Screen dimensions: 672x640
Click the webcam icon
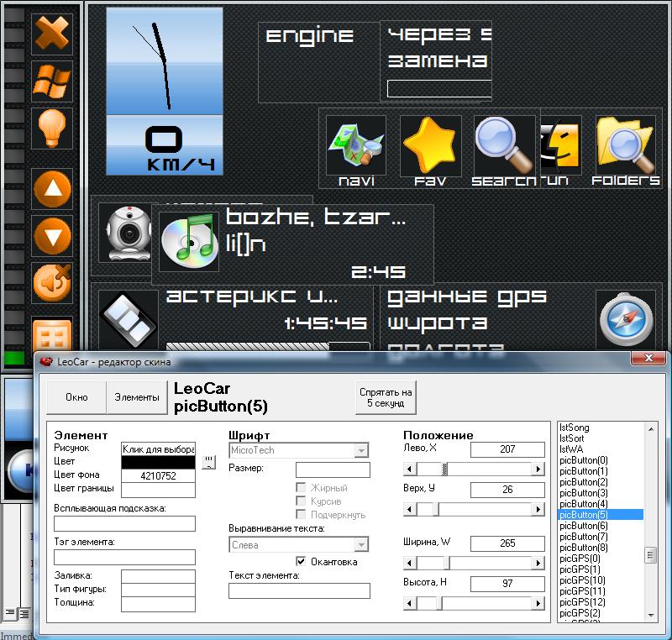tap(123, 233)
